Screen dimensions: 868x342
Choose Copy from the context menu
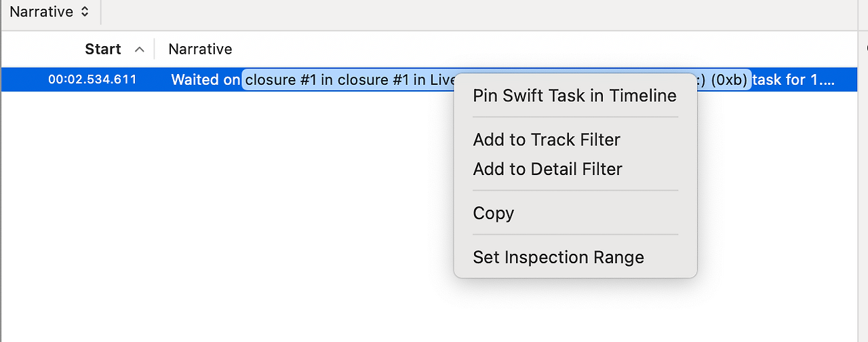pyautogui.click(x=494, y=213)
